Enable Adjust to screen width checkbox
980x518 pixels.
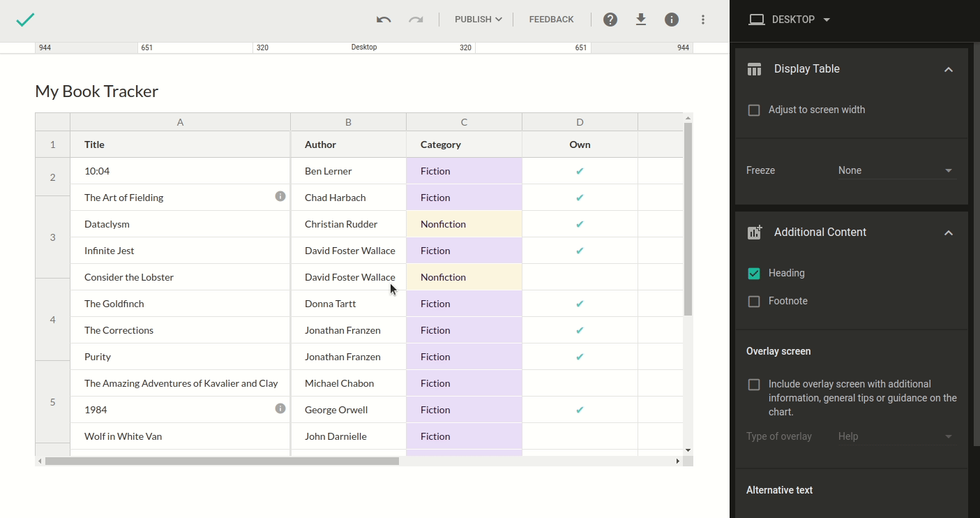pyautogui.click(x=754, y=110)
